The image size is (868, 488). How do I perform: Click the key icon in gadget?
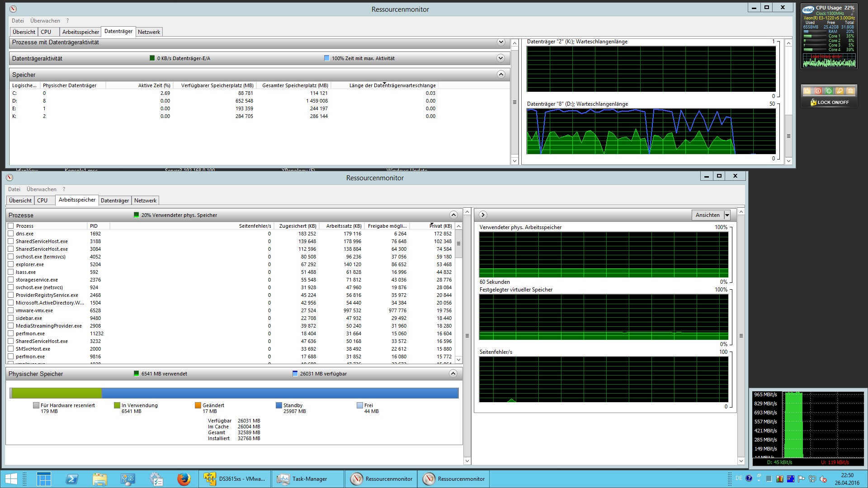840,91
